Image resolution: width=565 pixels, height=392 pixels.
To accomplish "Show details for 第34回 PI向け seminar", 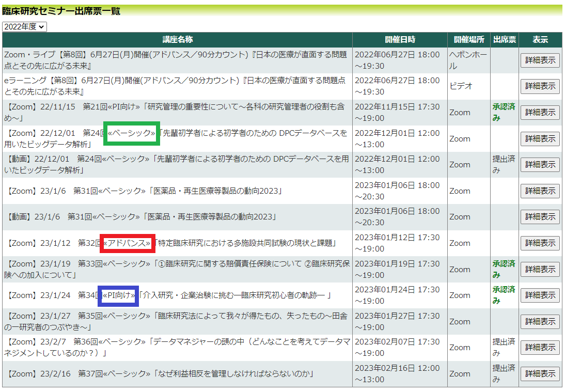I will (x=540, y=295).
